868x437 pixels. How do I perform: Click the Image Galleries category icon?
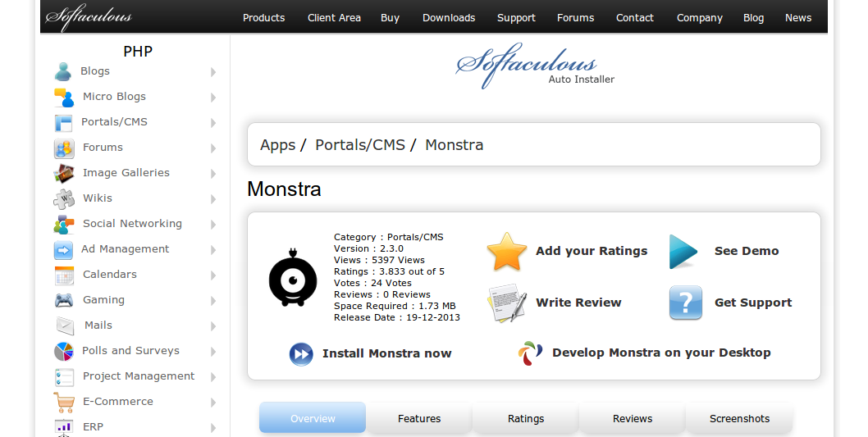click(x=64, y=174)
